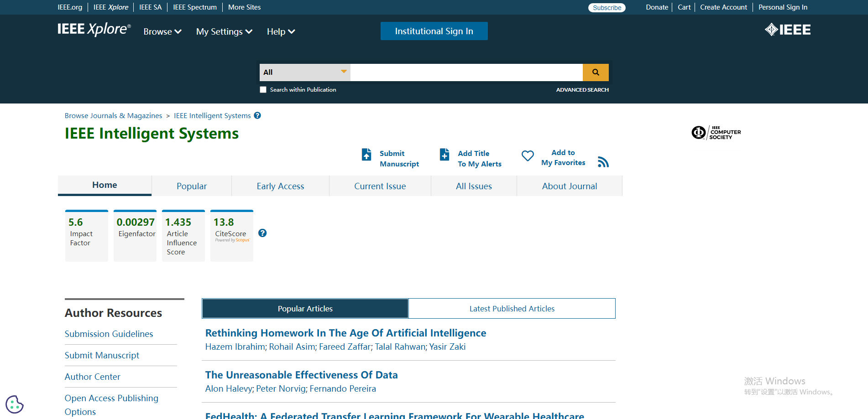Click author Alon Halevy
Image resolution: width=868 pixels, height=419 pixels.
click(229, 389)
